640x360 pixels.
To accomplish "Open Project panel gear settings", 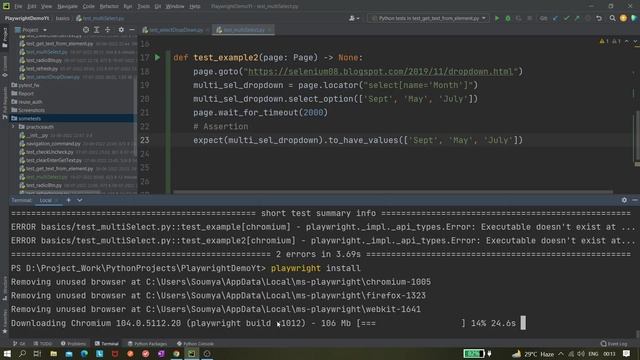I will [x=121, y=30].
